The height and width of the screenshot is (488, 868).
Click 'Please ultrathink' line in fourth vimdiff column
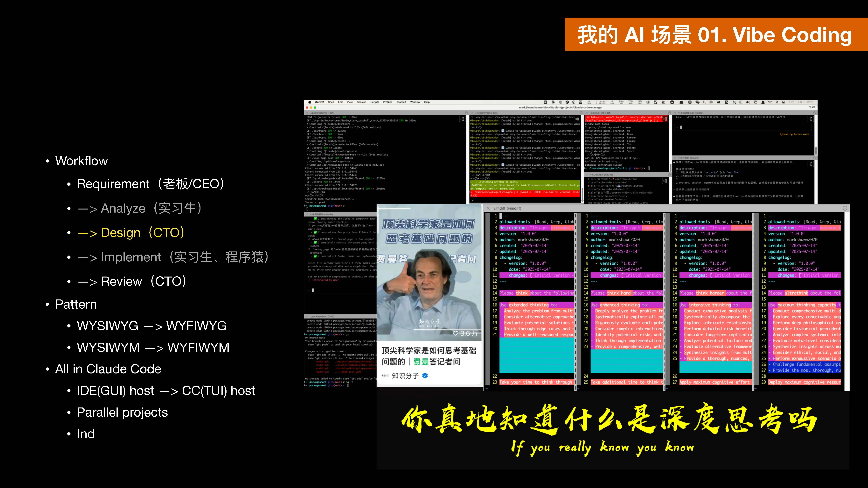pyautogui.click(x=804, y=293)
